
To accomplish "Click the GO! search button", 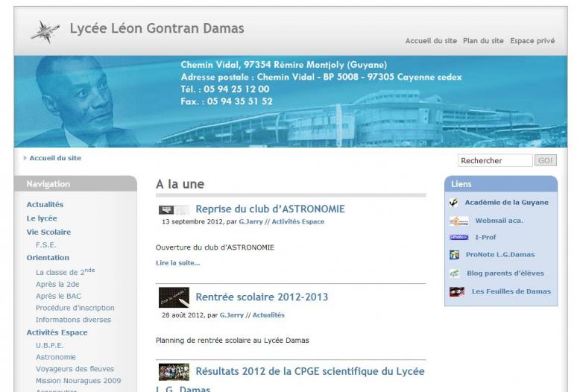I will [546, 160].
